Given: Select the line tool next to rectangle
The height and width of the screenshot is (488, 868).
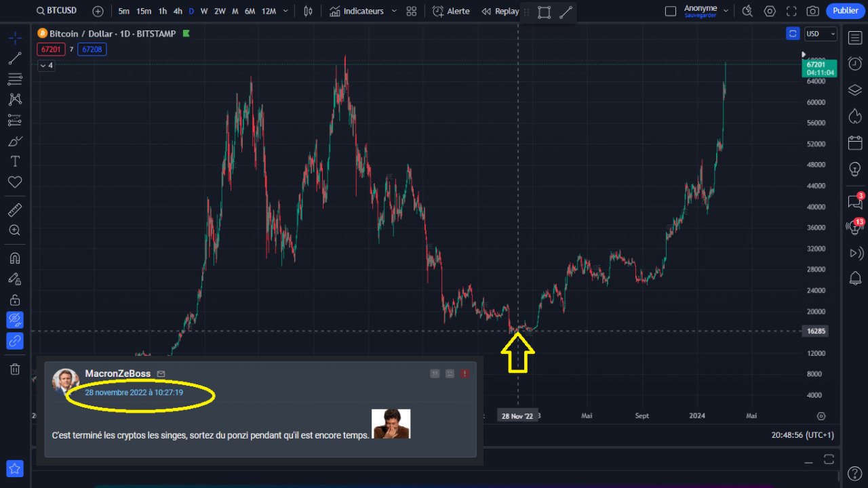Looking at the screenshot, I should [x=566, y=12].
